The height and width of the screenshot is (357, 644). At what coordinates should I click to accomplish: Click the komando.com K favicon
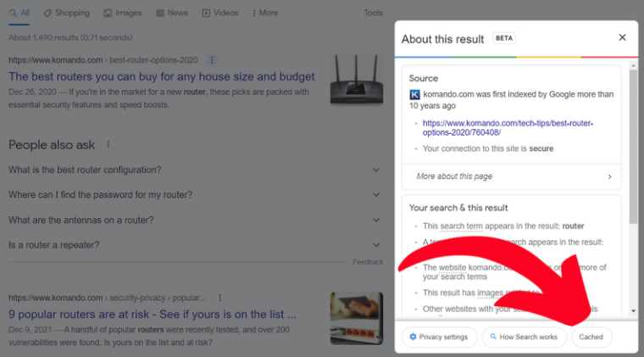click(414, 95)
